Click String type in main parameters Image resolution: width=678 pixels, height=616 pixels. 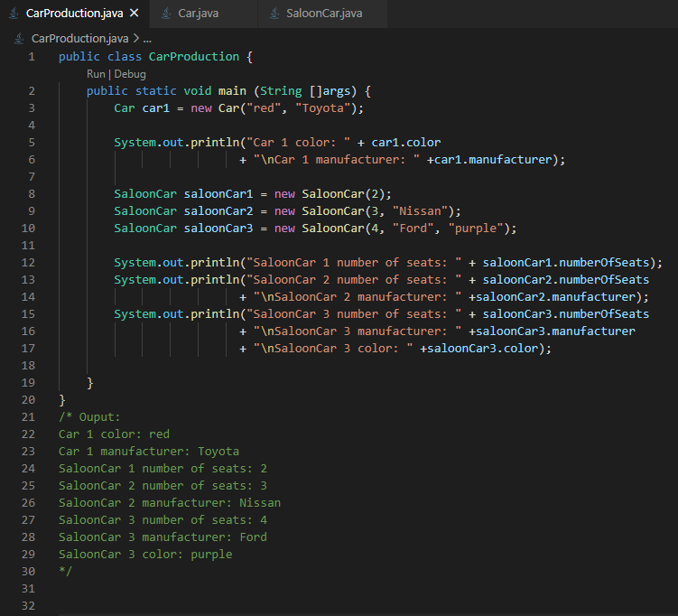(x=281, y=91)
